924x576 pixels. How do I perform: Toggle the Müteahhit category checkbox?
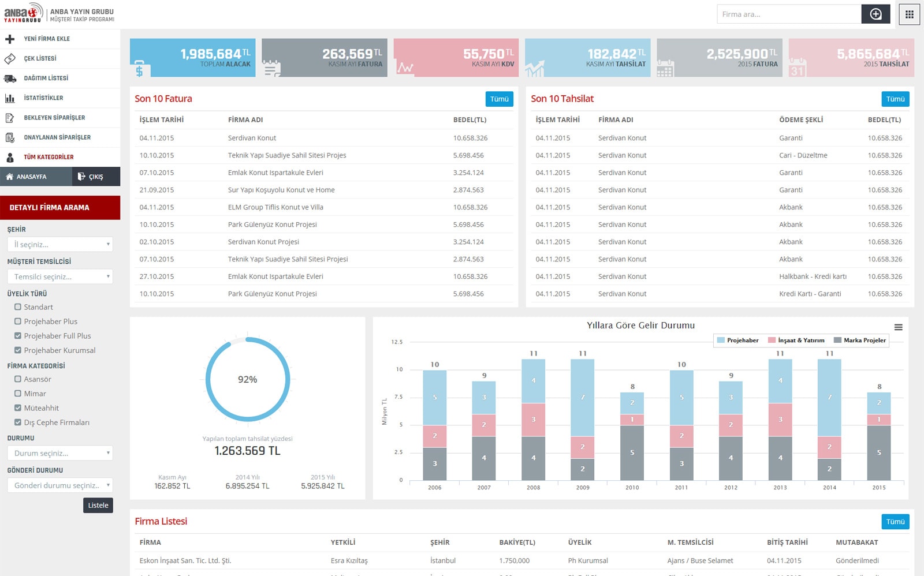(18, 408)
